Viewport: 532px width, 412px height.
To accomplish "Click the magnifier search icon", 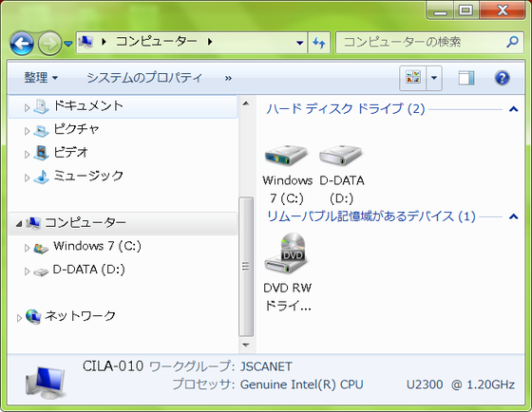I will pos(512,42).
